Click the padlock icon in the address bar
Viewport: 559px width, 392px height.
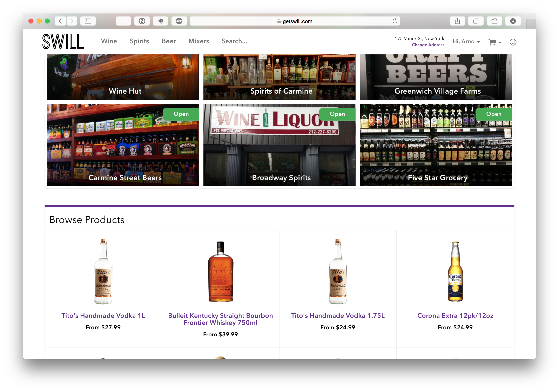click(279, 21)
